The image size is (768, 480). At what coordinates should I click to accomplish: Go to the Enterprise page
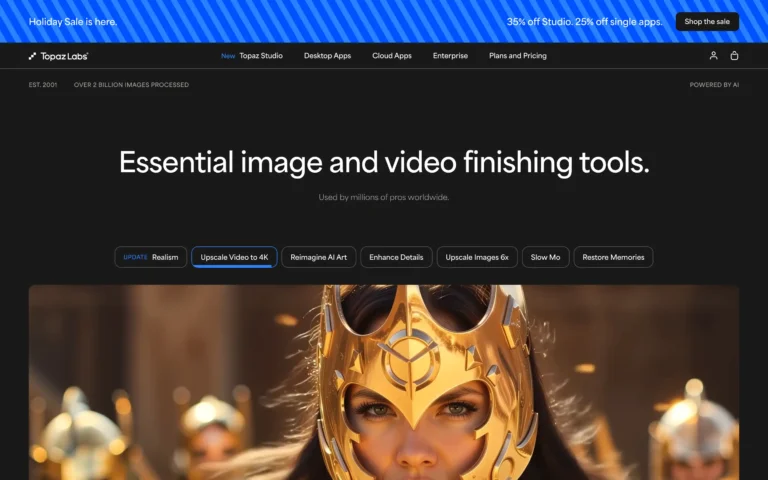(x=450, y=56)
